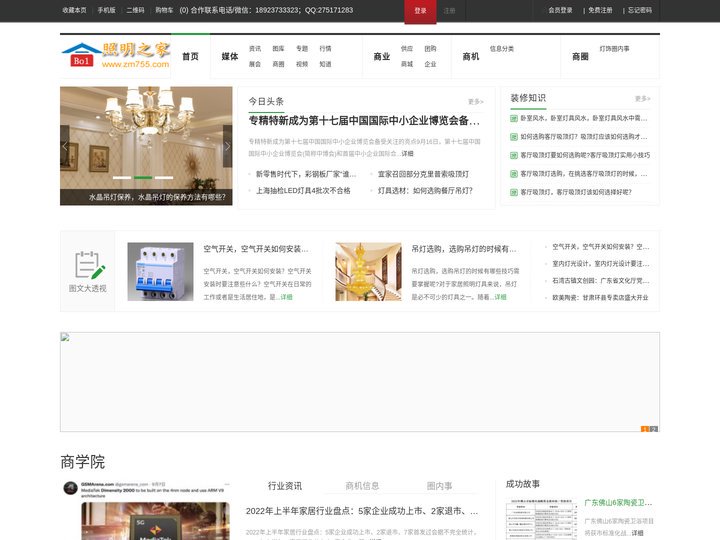Switch banner to page 2 indicator
Image resolution: width=720 pixels, height=540 pixels.
pos(654,429)
